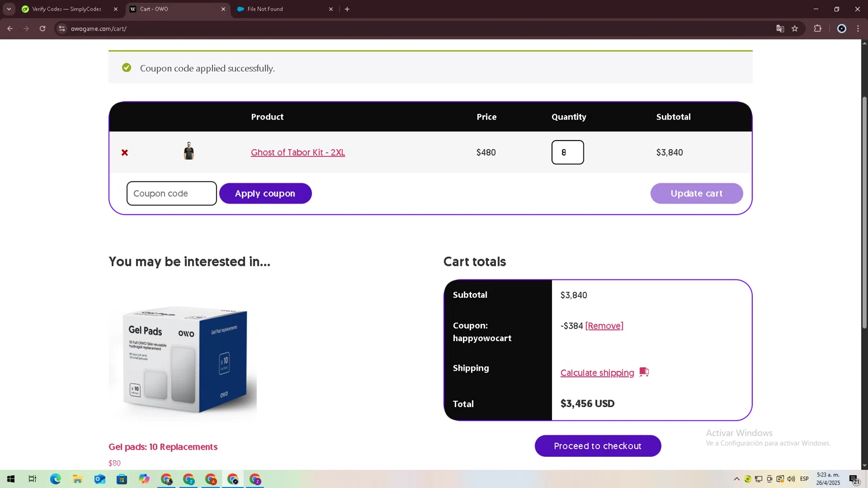
Task: Click the Apply coupon button
Action: tap(265, 194)
